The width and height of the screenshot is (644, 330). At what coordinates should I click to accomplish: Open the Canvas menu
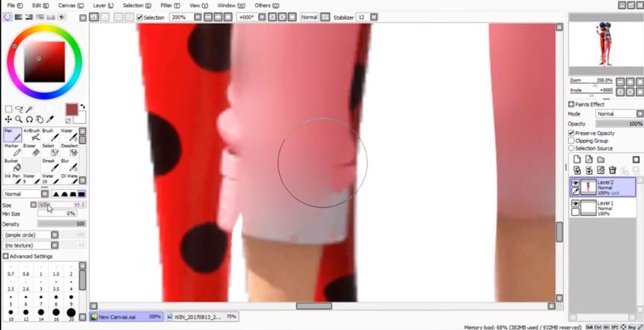71,5
